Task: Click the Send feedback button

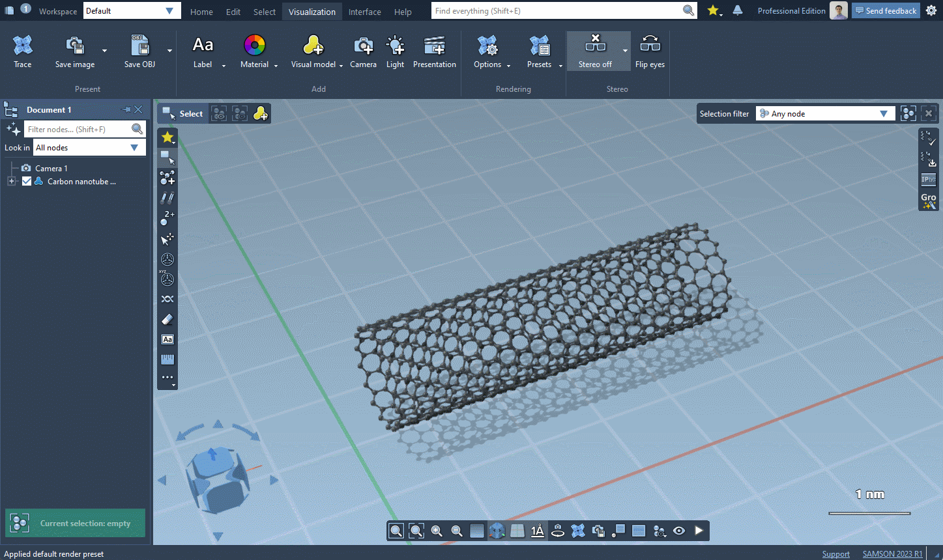Action: tap(885, 11)
